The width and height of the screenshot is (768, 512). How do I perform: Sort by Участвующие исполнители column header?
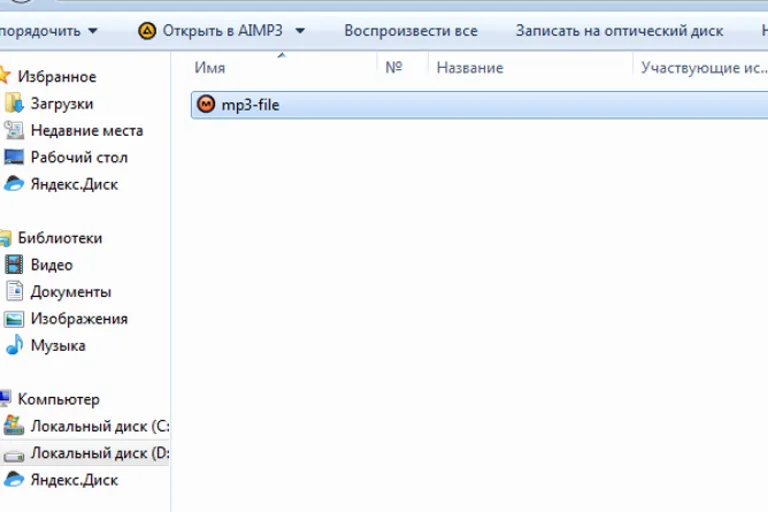(x=704, y=67)
